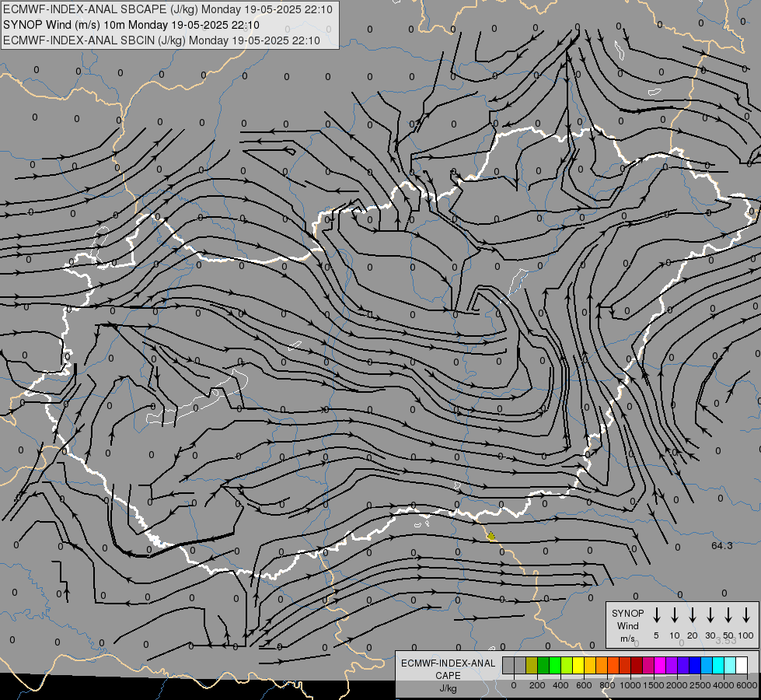761x700 pixels.
Task: Click the 1500 tick label on the CAPE scale
Action: click(654, 685)
